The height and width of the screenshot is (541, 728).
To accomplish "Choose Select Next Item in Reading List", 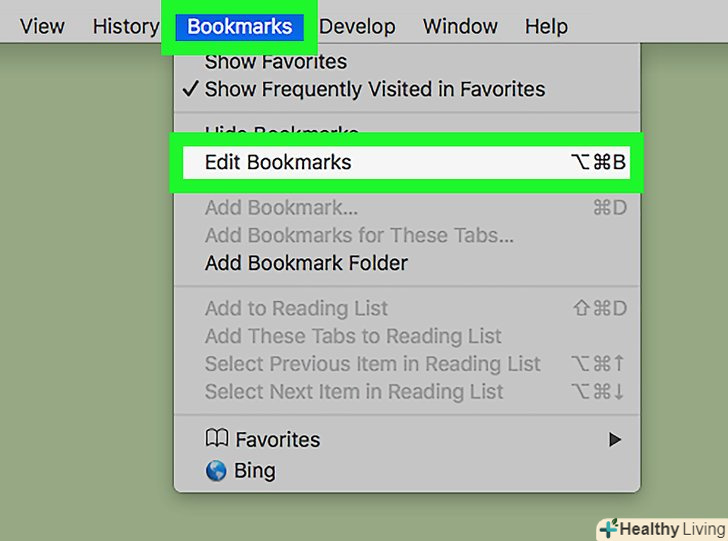I will (x=354, y=392).
